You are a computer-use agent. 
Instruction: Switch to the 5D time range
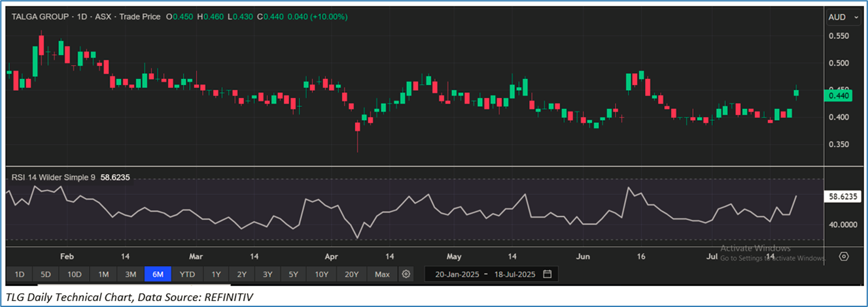[45, 274]
